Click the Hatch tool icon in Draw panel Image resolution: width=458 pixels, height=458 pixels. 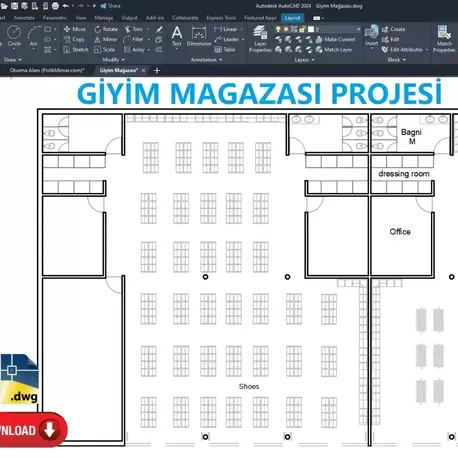coord(48,50)
